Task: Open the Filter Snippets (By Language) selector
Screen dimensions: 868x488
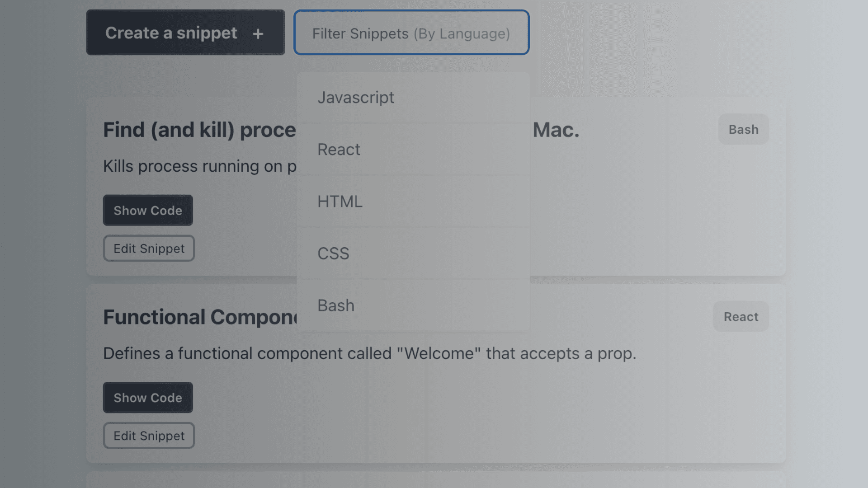Action: [x=411, y=33]
